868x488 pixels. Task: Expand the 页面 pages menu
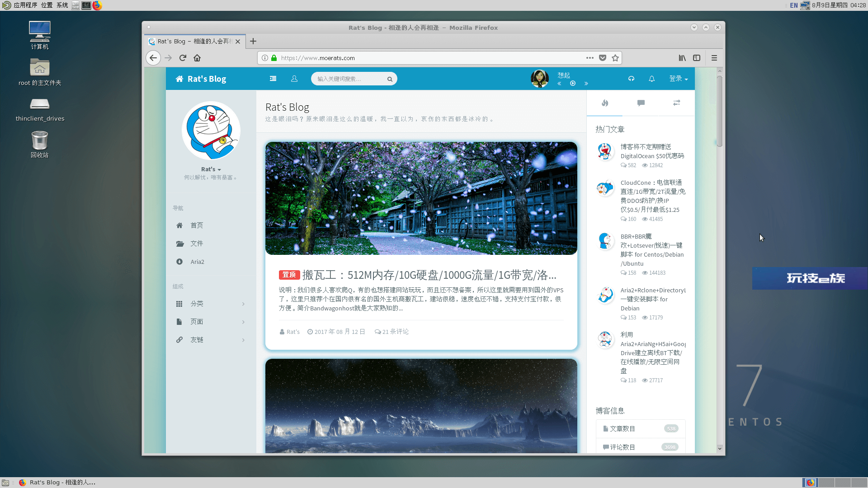tap(211, 322)
